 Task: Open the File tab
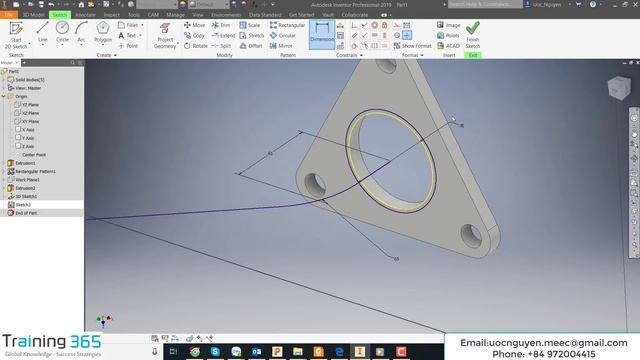[9, 15]
